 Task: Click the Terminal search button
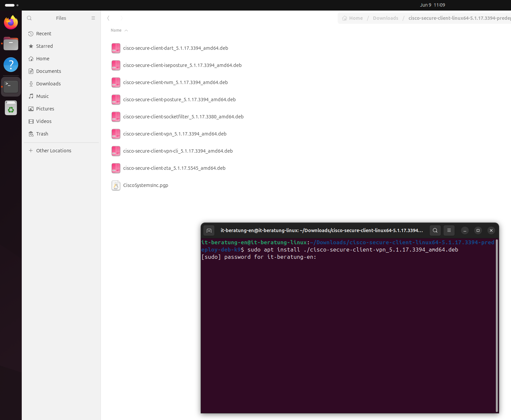pyautogui.click(x=435, y=230)
